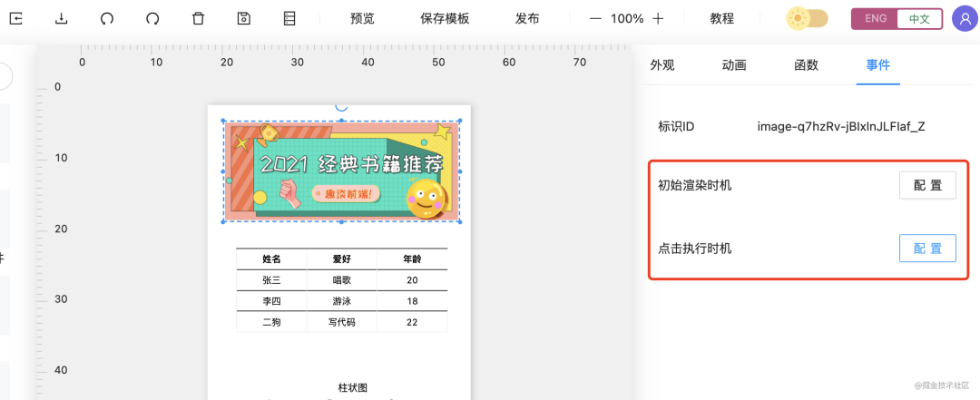Click the age 18 table cell
The image size is (980, 400).
[412, 301]
